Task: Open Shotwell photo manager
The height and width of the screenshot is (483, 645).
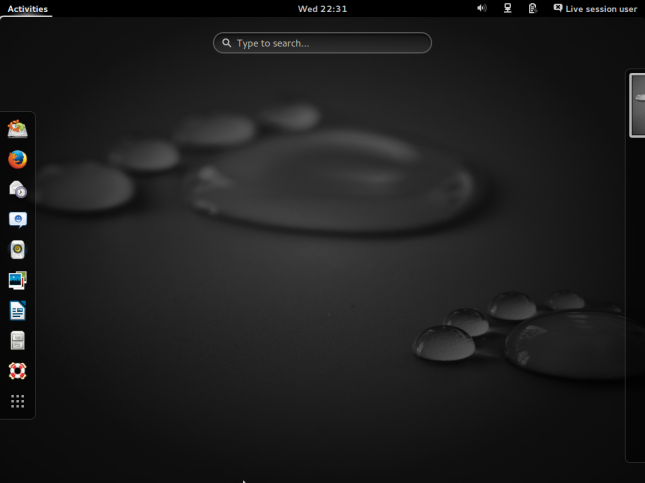Action: tap(17, 280)
